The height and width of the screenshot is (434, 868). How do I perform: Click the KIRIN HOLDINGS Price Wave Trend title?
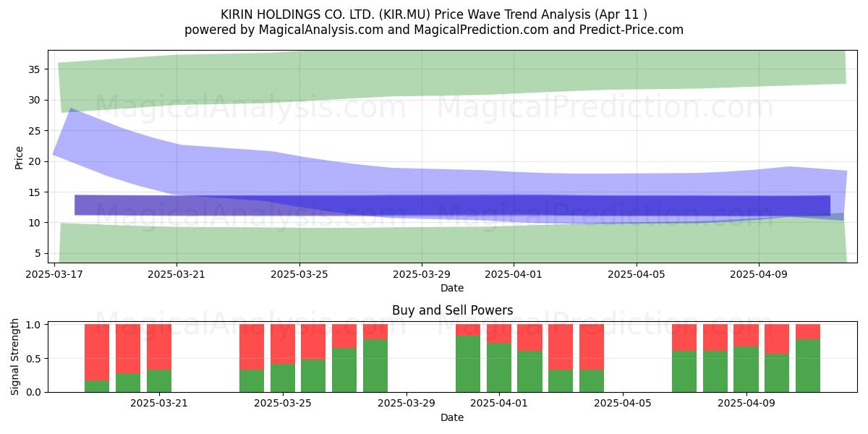[x=434, y=14]
